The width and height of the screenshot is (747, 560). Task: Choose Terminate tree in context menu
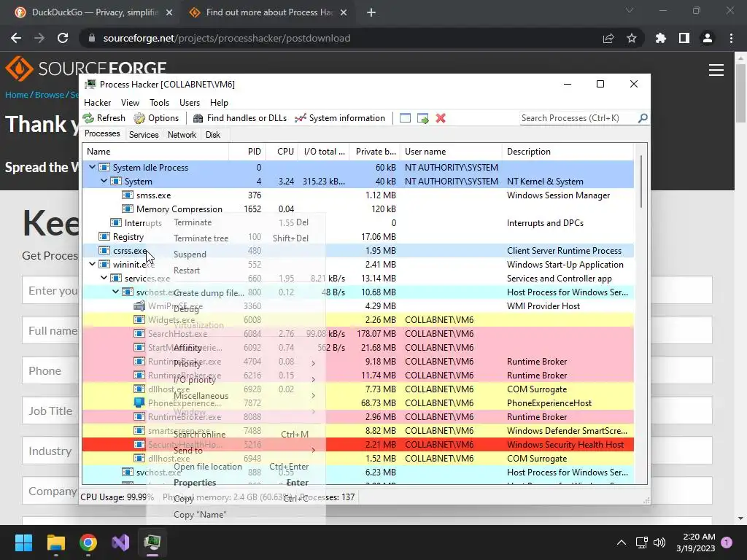point(236,238)
